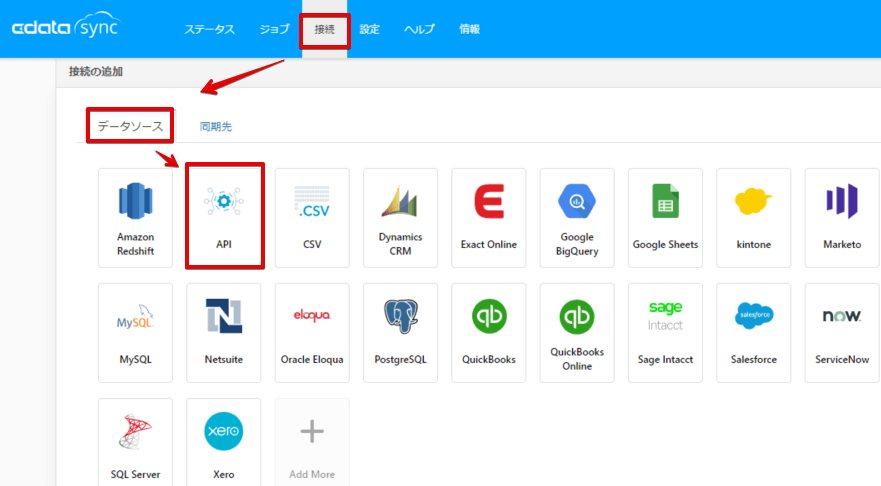Pick the kintone cloud icon
Viewport: 881px width, 486px height.
(753, 201)
